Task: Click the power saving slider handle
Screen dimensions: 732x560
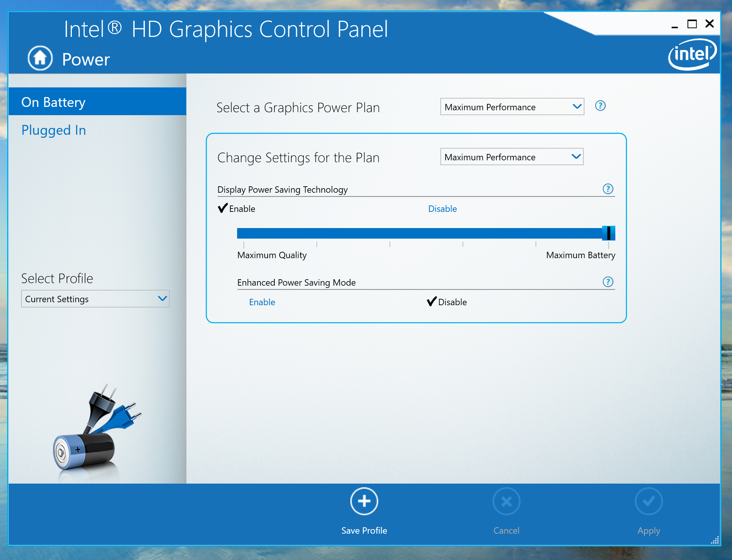Action: tap(609, 233)
